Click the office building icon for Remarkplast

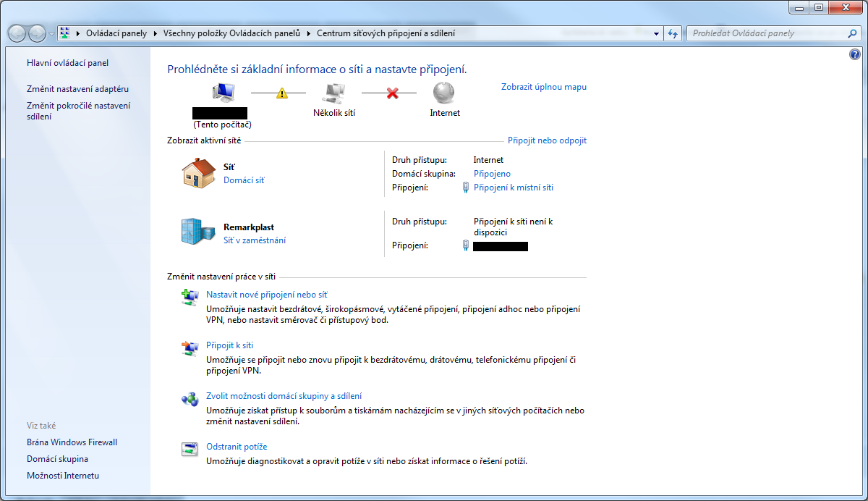pos(198,231)
